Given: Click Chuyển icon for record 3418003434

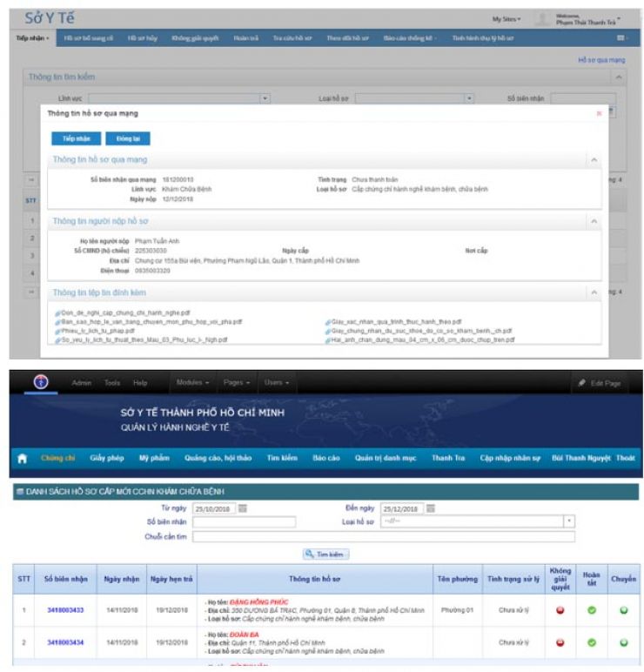Looking at the screenshot, I should click(x=623, y=642).
